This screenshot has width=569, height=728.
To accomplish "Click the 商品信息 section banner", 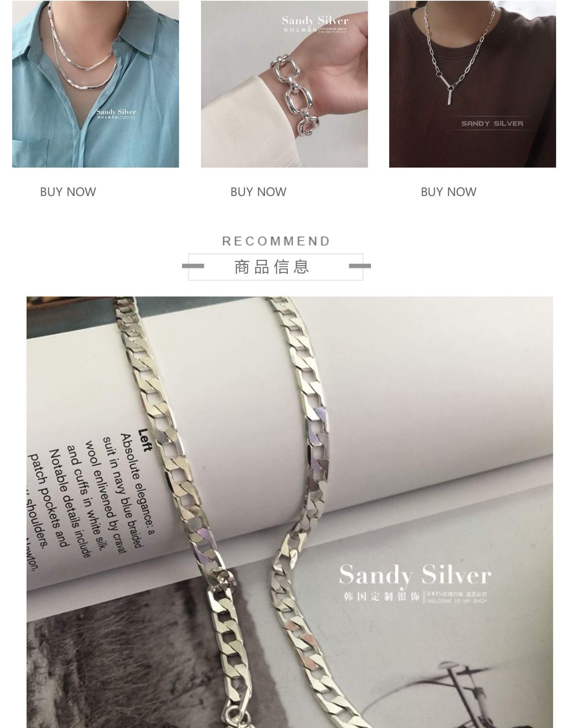I will coord(276,267).
